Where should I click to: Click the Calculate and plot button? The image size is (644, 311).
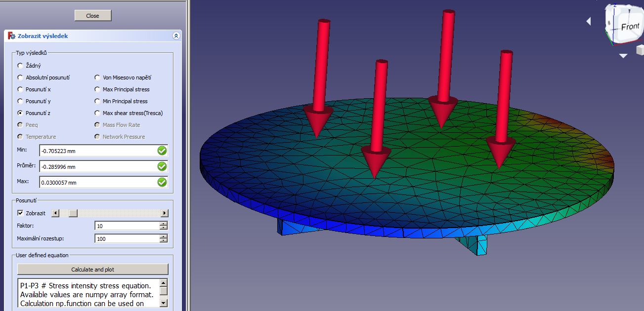click(x=93, y=270)
